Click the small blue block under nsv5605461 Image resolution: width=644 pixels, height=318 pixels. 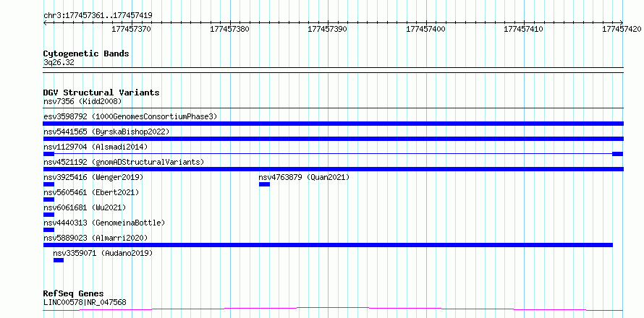click(48, 199)
